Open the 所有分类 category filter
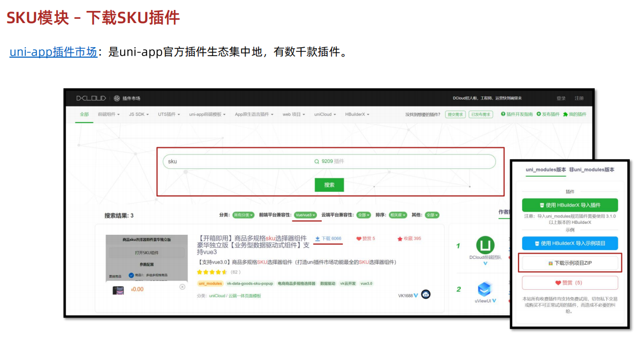 click(243, 215)
